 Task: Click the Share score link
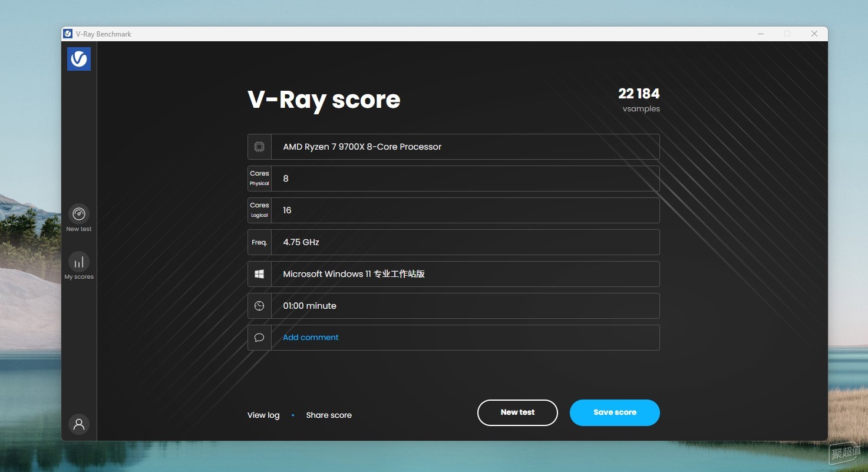329,415
